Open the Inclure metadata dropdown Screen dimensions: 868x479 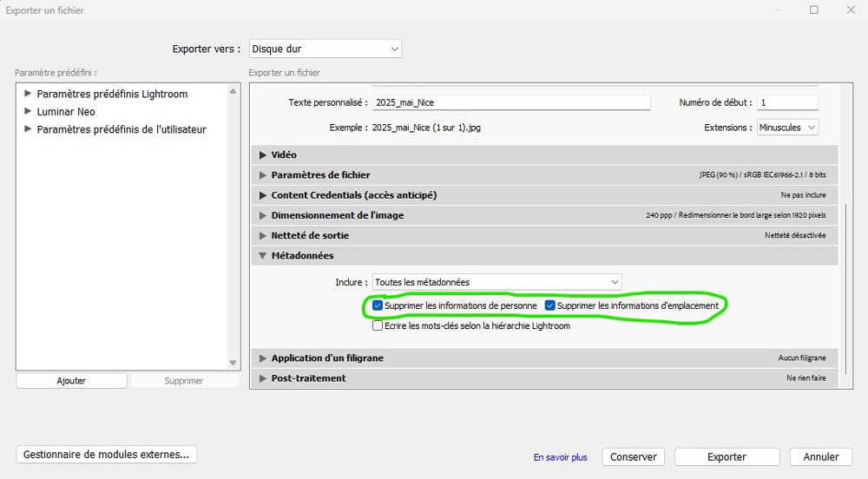497,282
